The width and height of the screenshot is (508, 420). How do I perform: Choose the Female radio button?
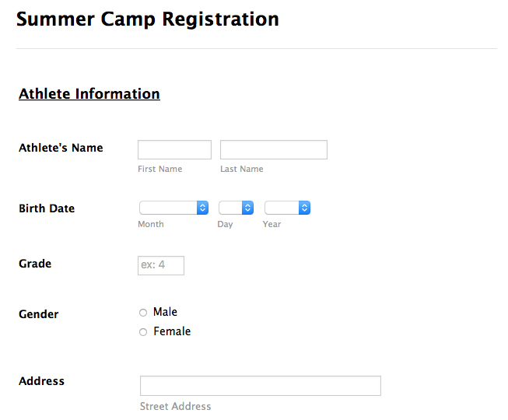click(x=142, y=332)
